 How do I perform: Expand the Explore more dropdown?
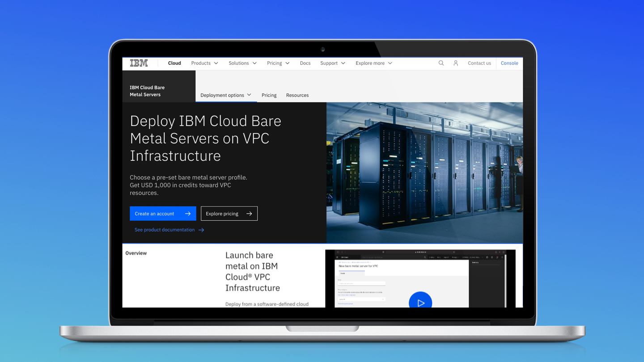click(373, 63)
